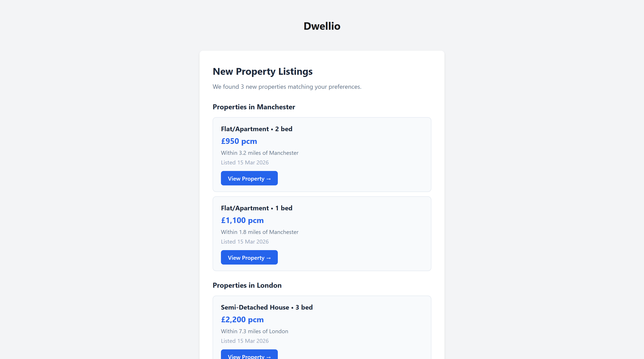Click the Properties in London section header

point(247,285)
